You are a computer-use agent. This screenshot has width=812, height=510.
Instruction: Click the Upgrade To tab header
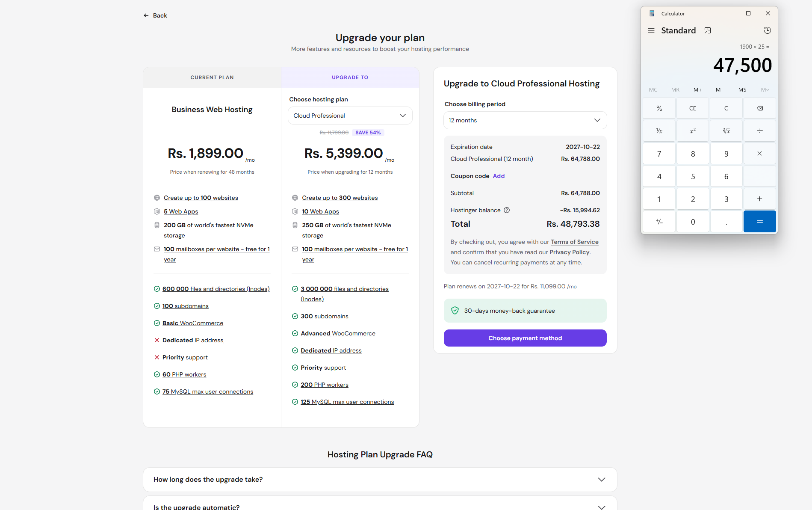click(350, 77)
